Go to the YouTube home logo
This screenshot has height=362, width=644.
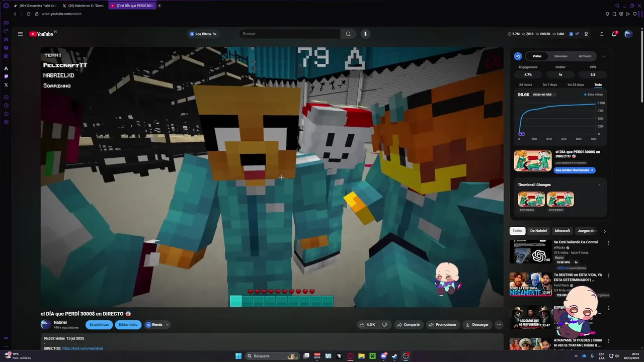pyautogui.click(x=41, y=34)
